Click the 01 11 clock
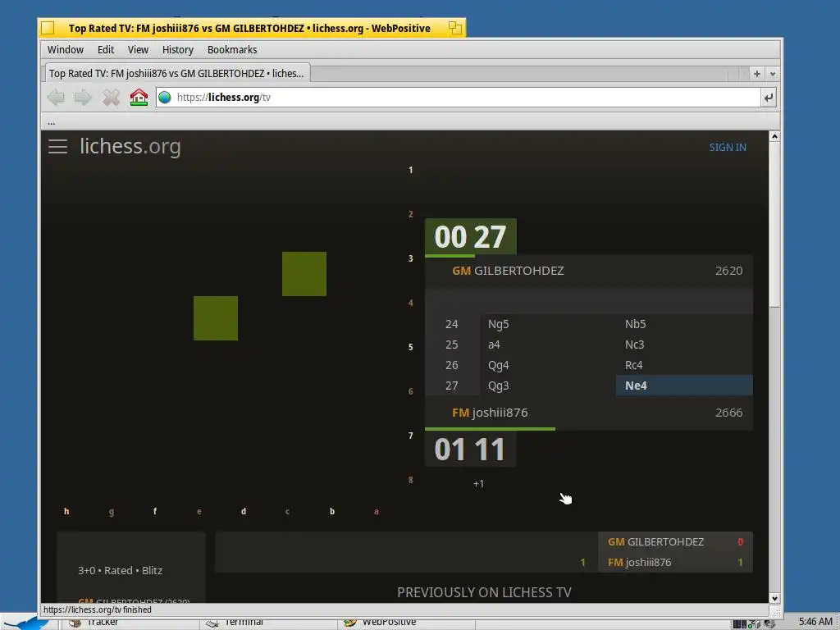 pyautogui.click(x=470, y=449)
